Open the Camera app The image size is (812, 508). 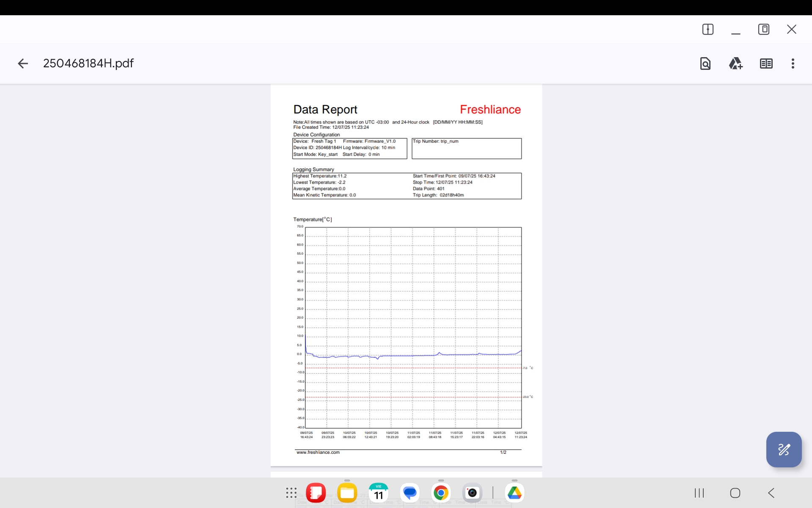point(472,493)
